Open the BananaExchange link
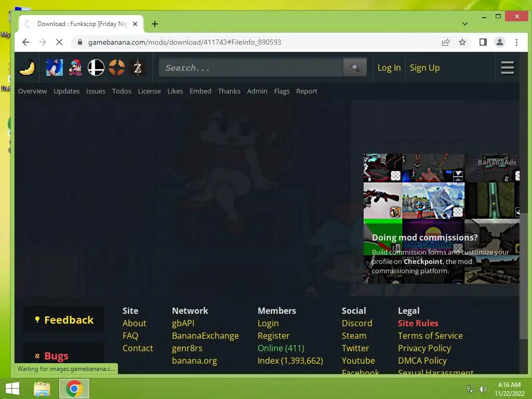Image resolution: width=532 pixels, height=399 pixels. (205, 336)
